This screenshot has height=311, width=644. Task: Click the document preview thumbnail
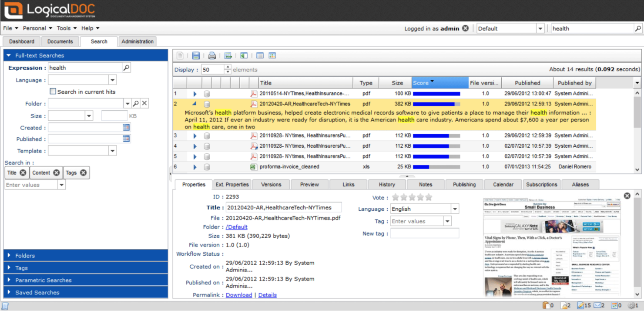pyautogui.click(x=552, y=247)
